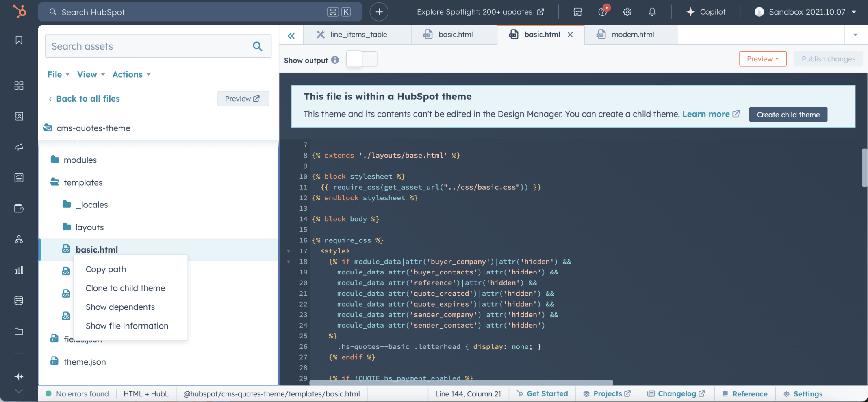
Task: Open the orange Preview dropdown
Action: coord(763,59)
